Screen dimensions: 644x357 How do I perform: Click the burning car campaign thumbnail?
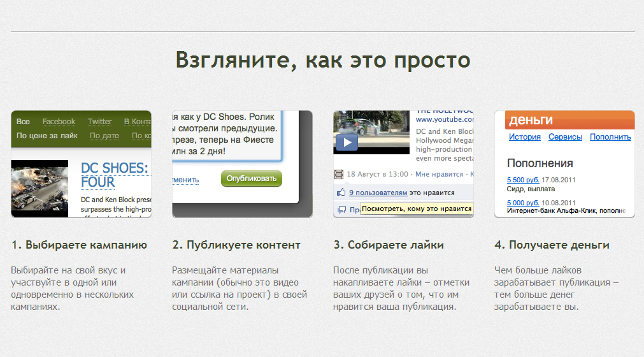pyautogui.click(x=39, y=189)
